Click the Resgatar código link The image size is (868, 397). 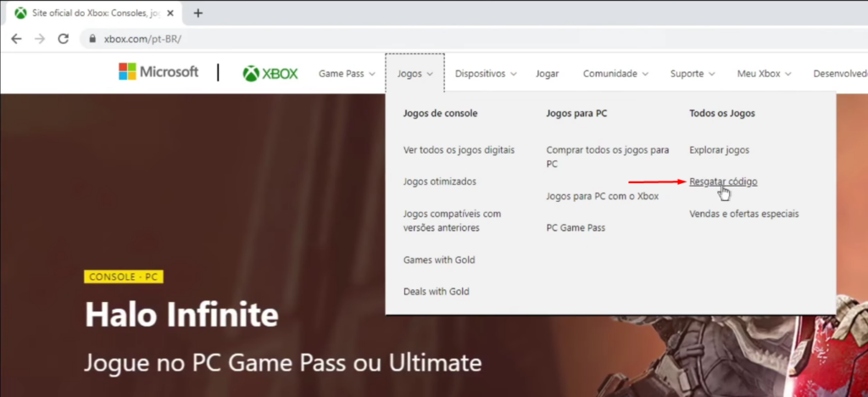[x=723, y=182]
